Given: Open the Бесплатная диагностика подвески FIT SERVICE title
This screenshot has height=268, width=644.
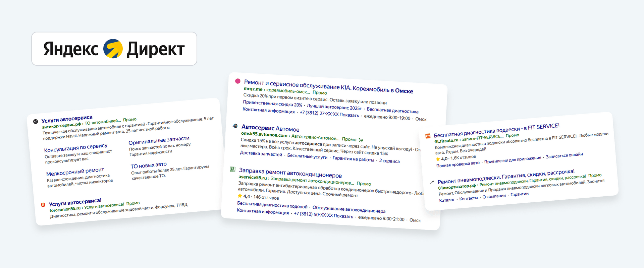Looking at the screenshot, I should coord(496,130).
